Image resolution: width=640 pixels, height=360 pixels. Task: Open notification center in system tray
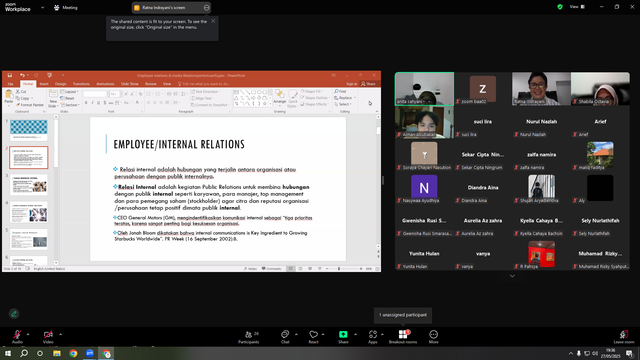[630, 353]
